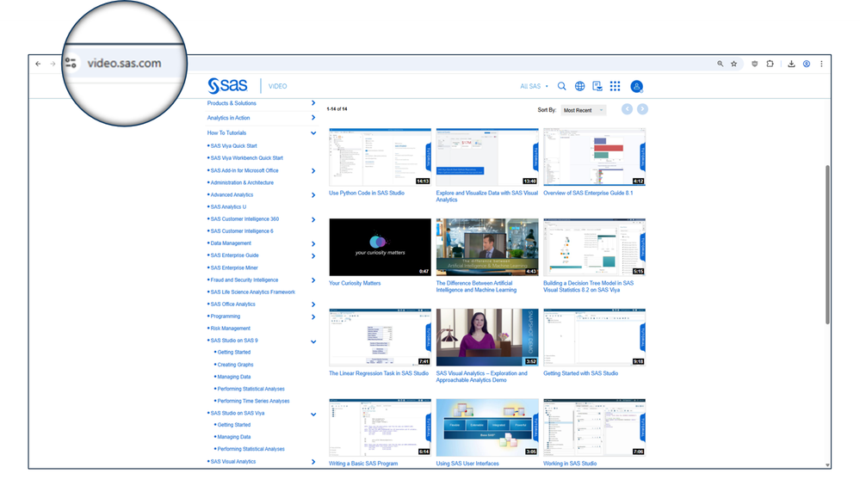This screenshot has height=504, width=860.
Task: Open the VIDEO section label link
Action: click(x=277, y=86)
